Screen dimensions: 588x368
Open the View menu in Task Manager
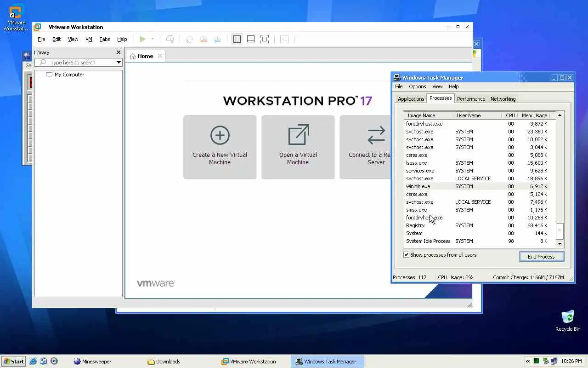(437, 86)
